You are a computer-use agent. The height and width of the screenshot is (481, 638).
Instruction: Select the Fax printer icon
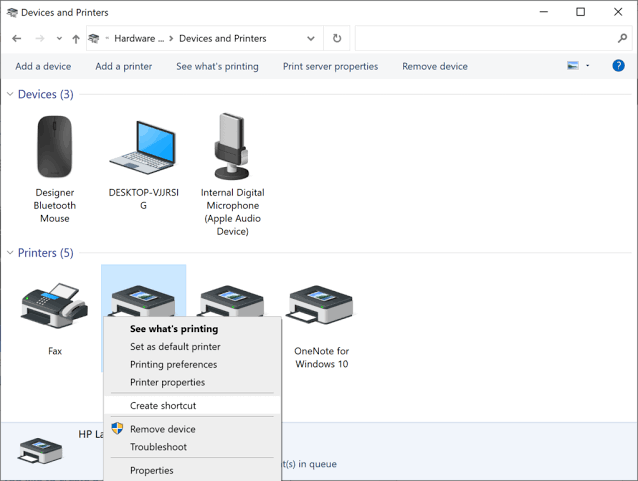tap(55, 305)
